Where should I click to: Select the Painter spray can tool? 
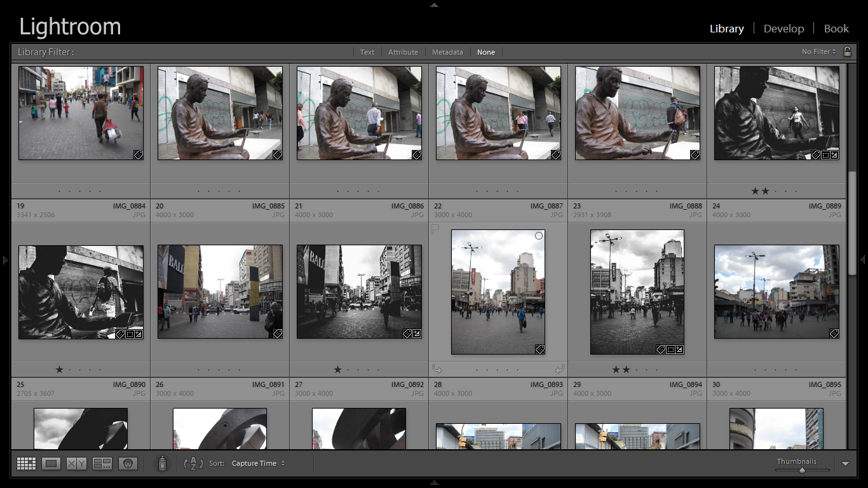click(x=162, y=463)
